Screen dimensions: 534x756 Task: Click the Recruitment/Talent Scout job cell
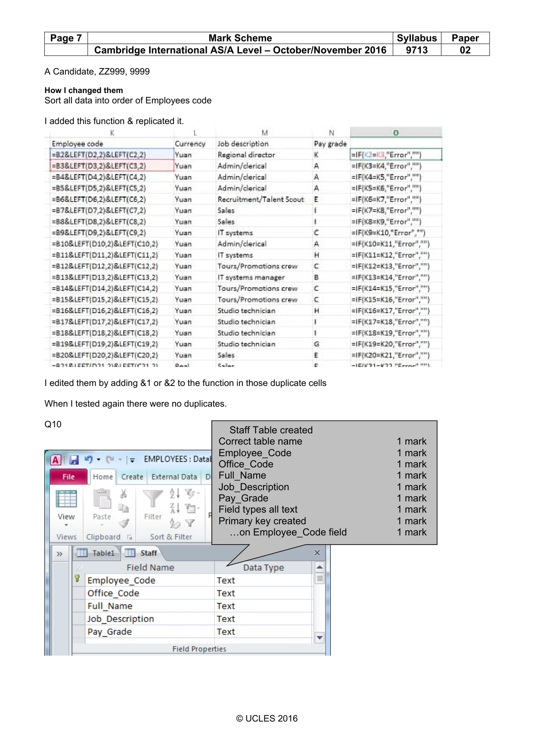(x=264, y=199)
